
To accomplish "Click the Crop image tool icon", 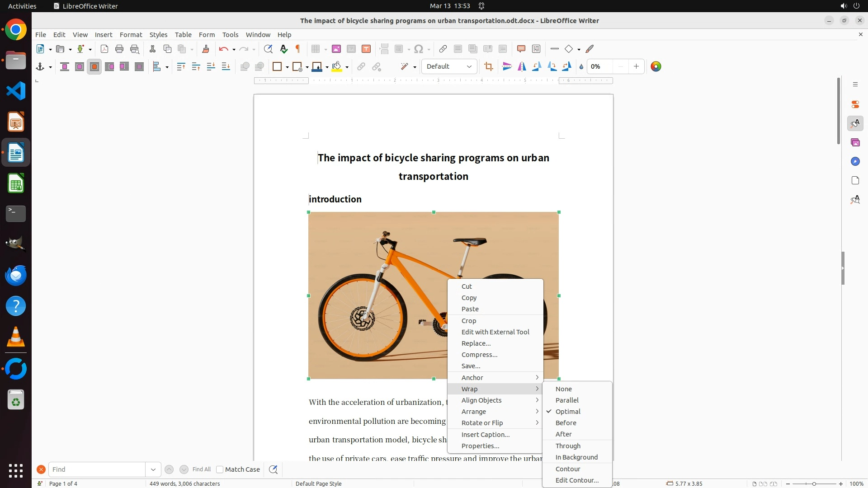I will tap(488, 67).
